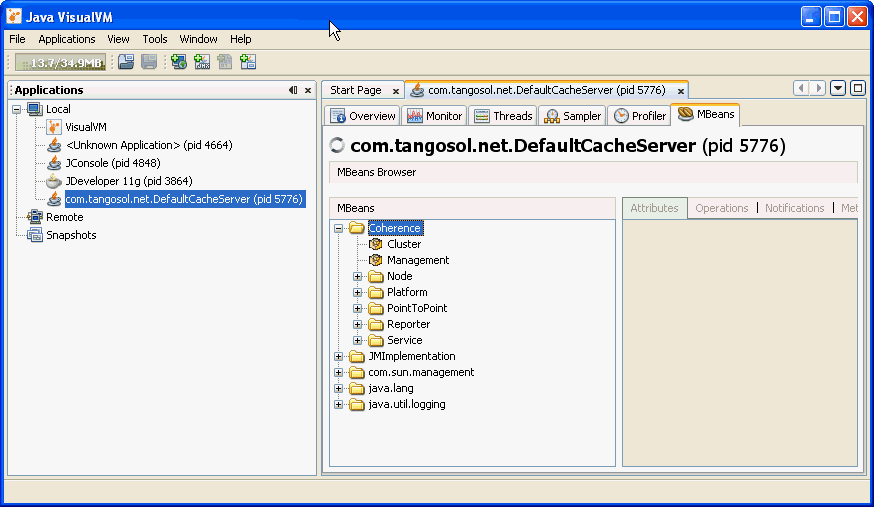This screenshot has width=874, height=507.
Task: Select JConsole (pid 4848) in tree
Action: coord(113,163)
